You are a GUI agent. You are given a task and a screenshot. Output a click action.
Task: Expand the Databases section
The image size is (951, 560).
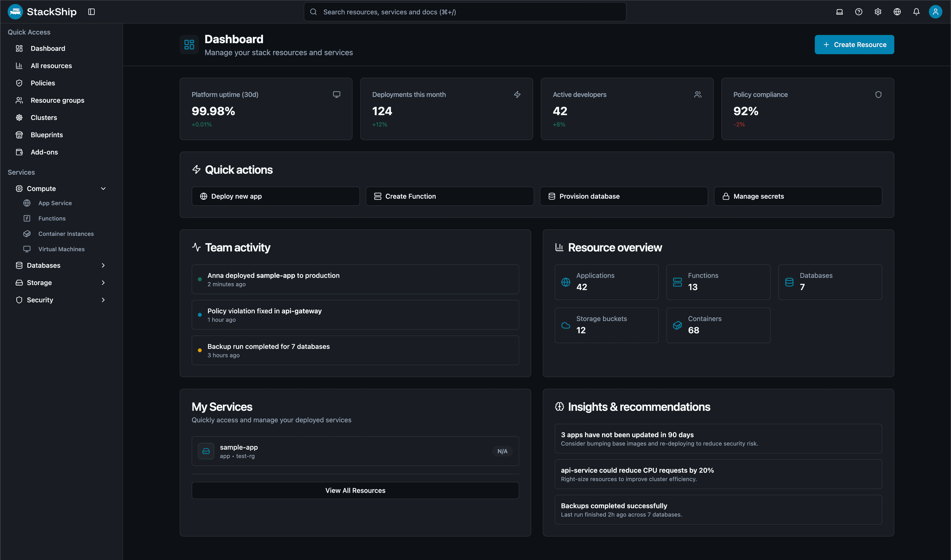103,265
